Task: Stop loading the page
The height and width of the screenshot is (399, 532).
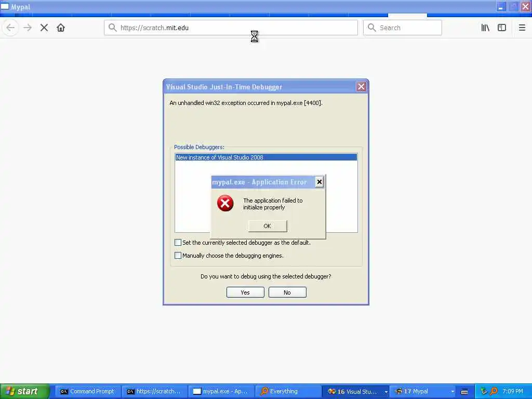Action: pyautogui.click(x=44, y=28)
